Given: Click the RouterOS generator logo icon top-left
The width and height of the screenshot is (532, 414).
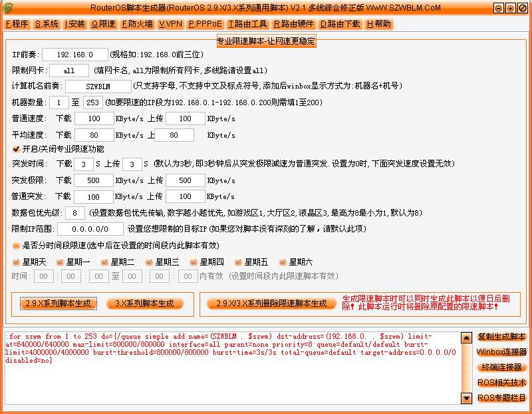Looking at the screenshot, I should [x=9, y=9].
